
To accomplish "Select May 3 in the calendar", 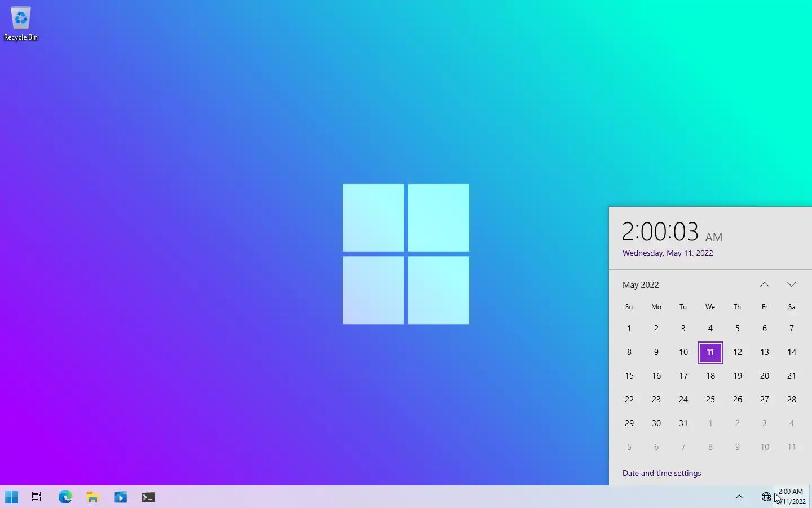I will click(x=683, y=329).
